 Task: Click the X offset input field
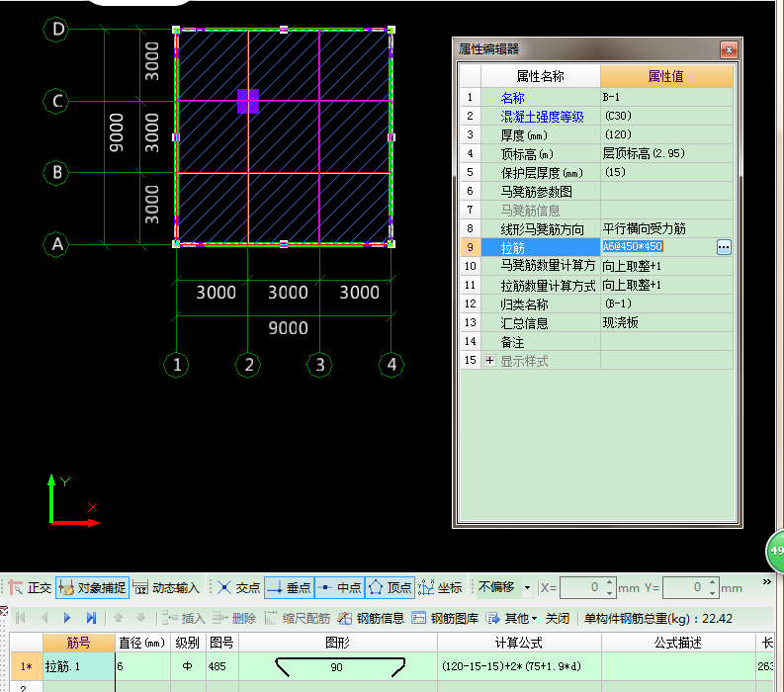[582, 587]
